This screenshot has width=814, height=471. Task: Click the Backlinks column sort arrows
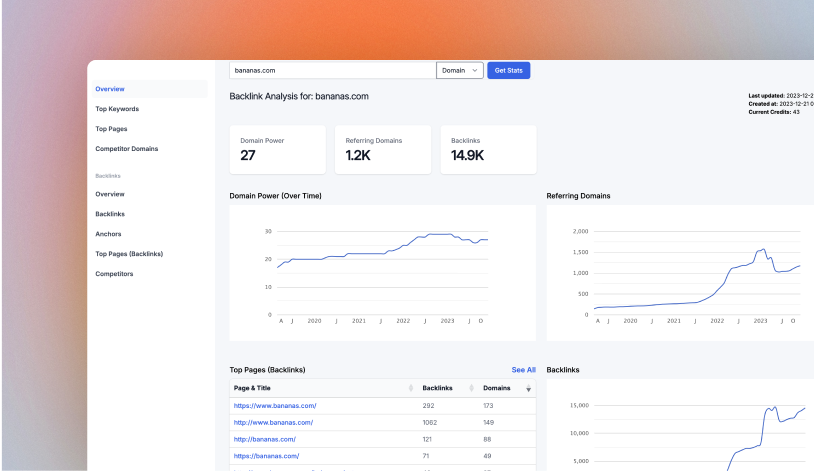470,388
